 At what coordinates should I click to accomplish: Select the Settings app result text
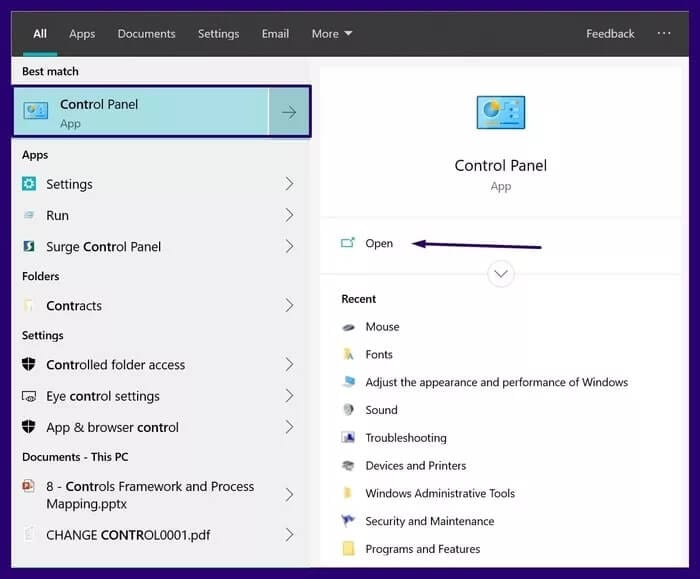tap(69, 184)
